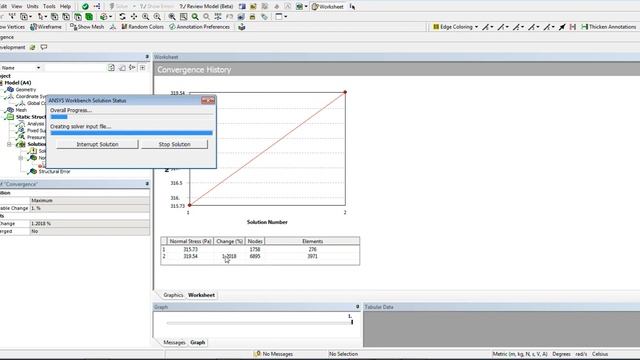Pin the Details of Convergence panel
640x360 pixels.
pos(147,184)
